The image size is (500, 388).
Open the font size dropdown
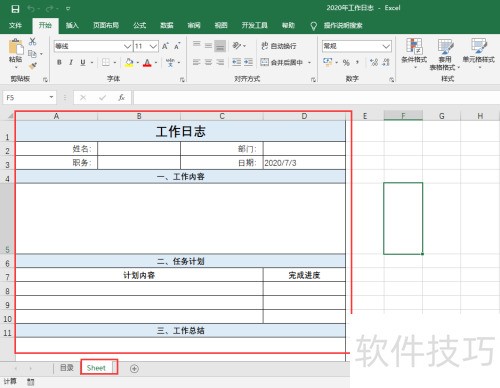coord(153,46)
